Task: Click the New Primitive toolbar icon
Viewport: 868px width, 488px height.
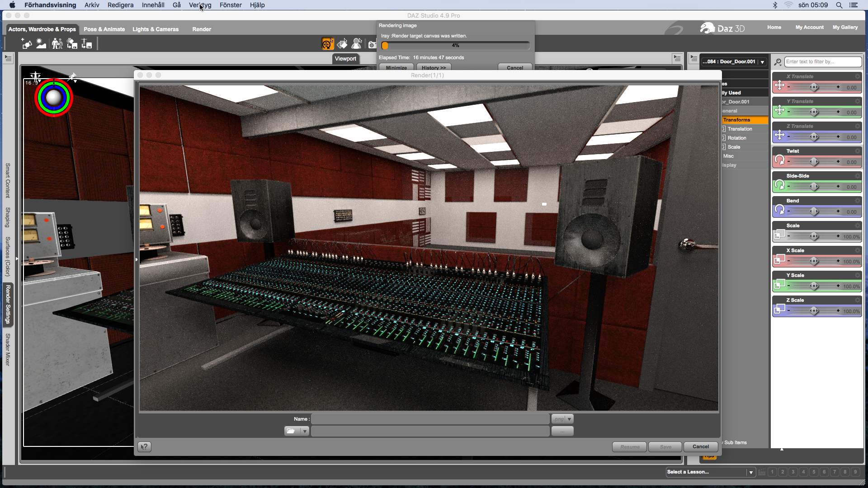Action: tap(27, 44)
